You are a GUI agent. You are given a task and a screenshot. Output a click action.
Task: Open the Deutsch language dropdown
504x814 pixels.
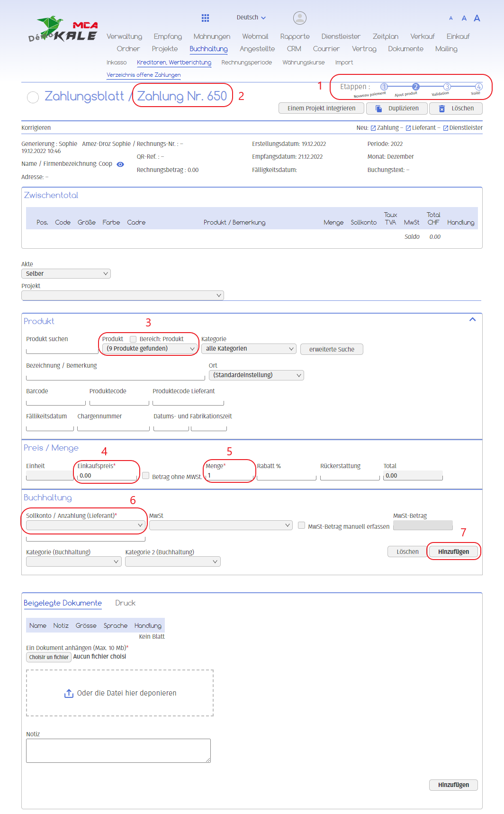(x=251, y=18)
